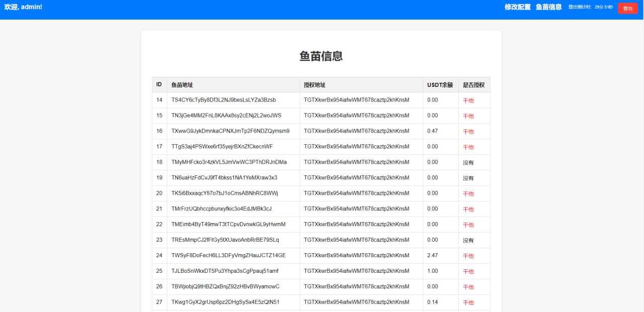
Task: Click 干他 link for row ID 14
Action: [x=468, y=100]
